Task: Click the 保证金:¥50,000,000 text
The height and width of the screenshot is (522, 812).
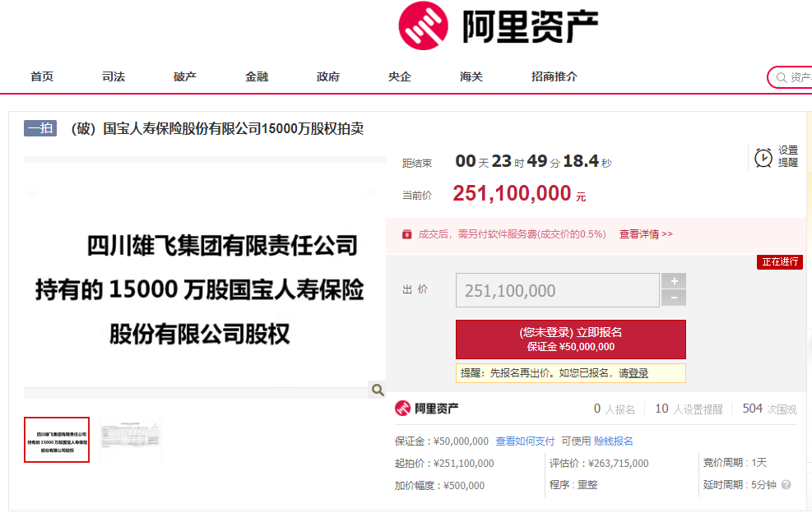Action: click(x=442, y=441)
